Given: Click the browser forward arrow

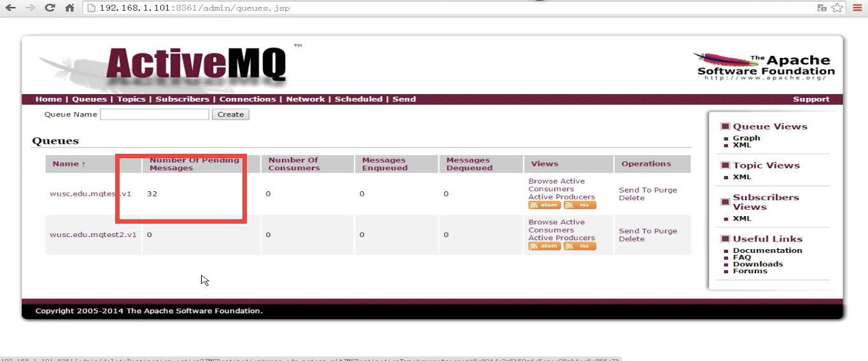Looking at the screenshot, I should click(30, 8).
